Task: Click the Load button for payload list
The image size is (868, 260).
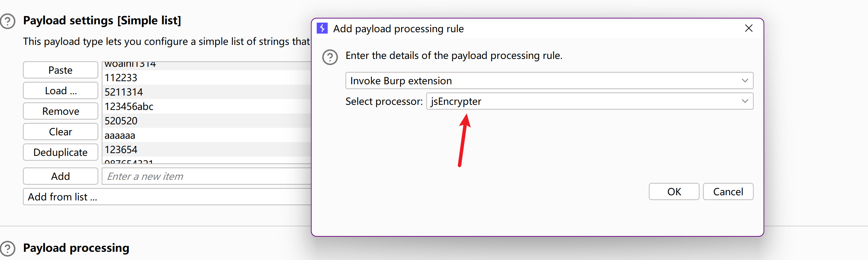Action: (x=61, y=91)
